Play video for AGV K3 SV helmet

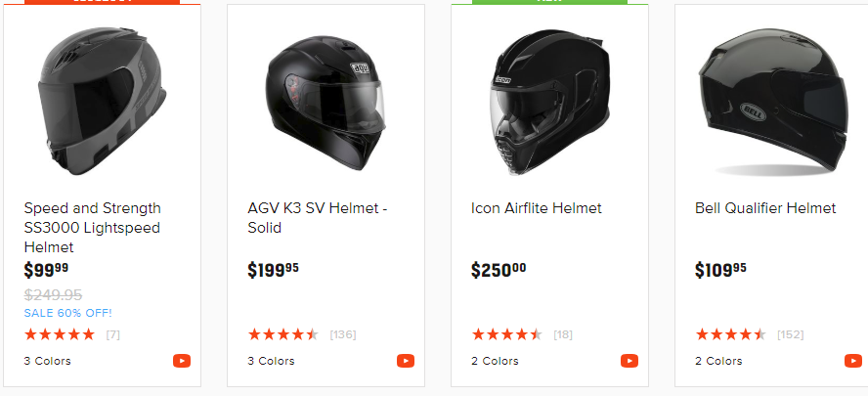click(406, 361)
